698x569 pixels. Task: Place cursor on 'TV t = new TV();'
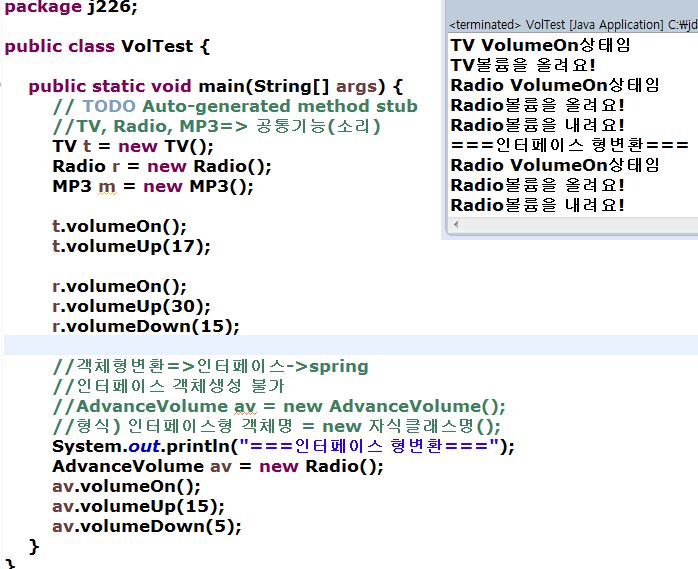(x=133, y=146)
